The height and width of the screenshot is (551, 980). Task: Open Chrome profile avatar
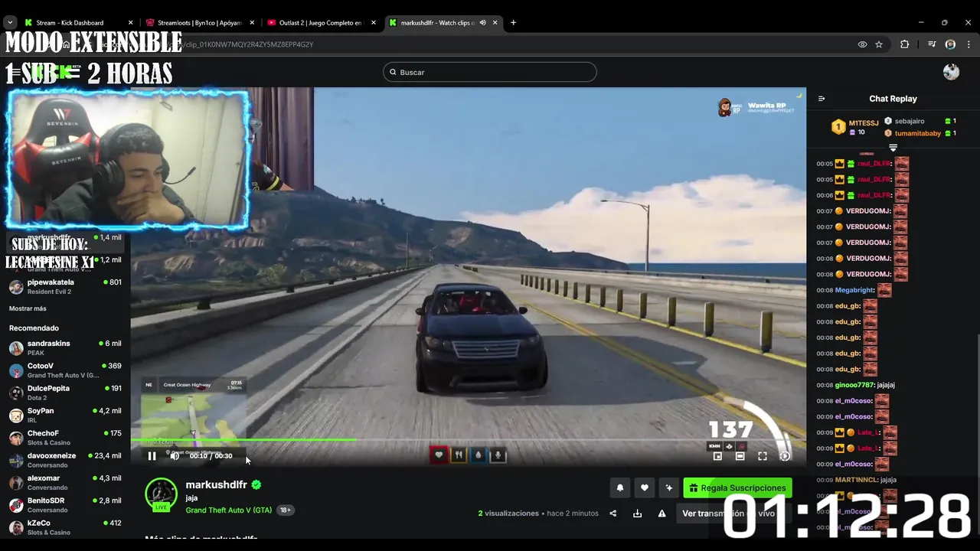[950, 44]
